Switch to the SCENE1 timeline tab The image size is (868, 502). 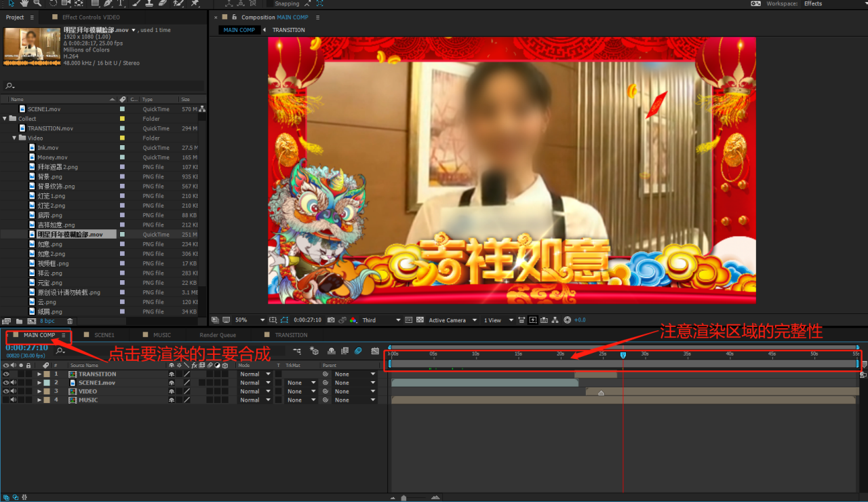point(104,335)
